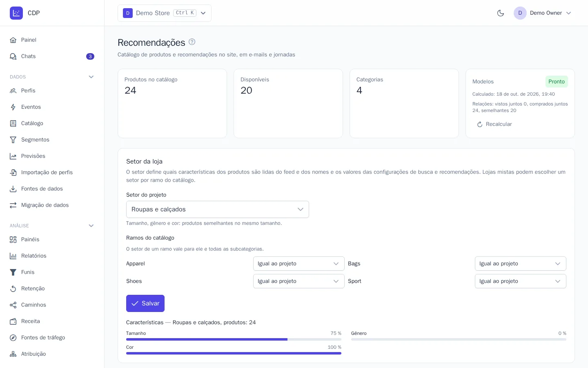Screen dimensions: 588x368
Task: Open Retenção in the sidebar
Action: coord(52,289)
